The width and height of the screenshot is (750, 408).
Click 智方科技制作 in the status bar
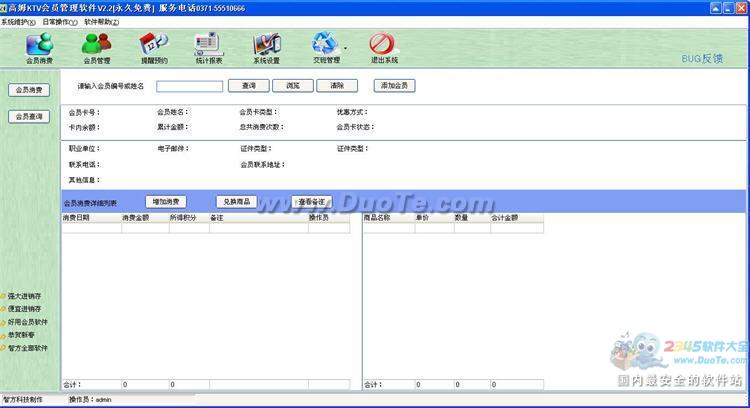tap(23, 400)
